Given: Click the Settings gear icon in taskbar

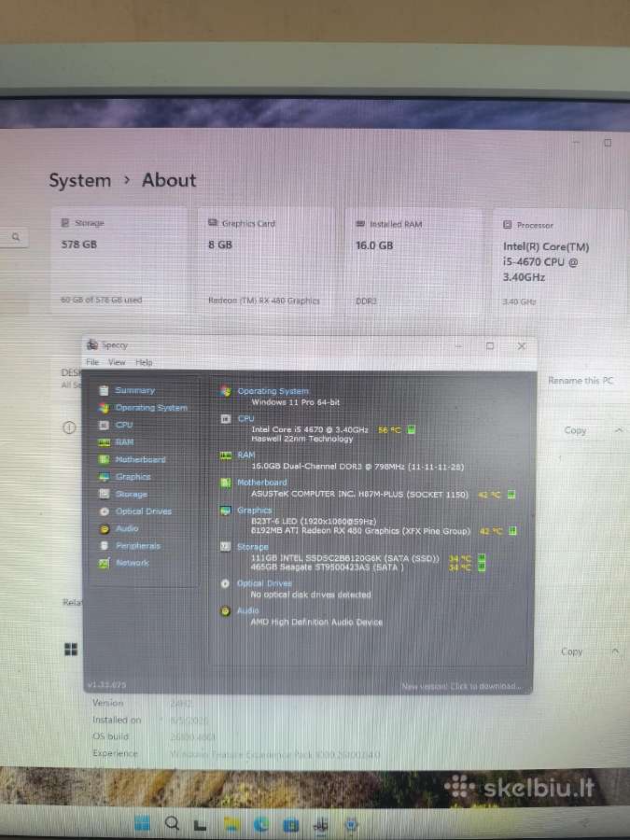Looking at the screenshot, I should click(x=351, y=824).
